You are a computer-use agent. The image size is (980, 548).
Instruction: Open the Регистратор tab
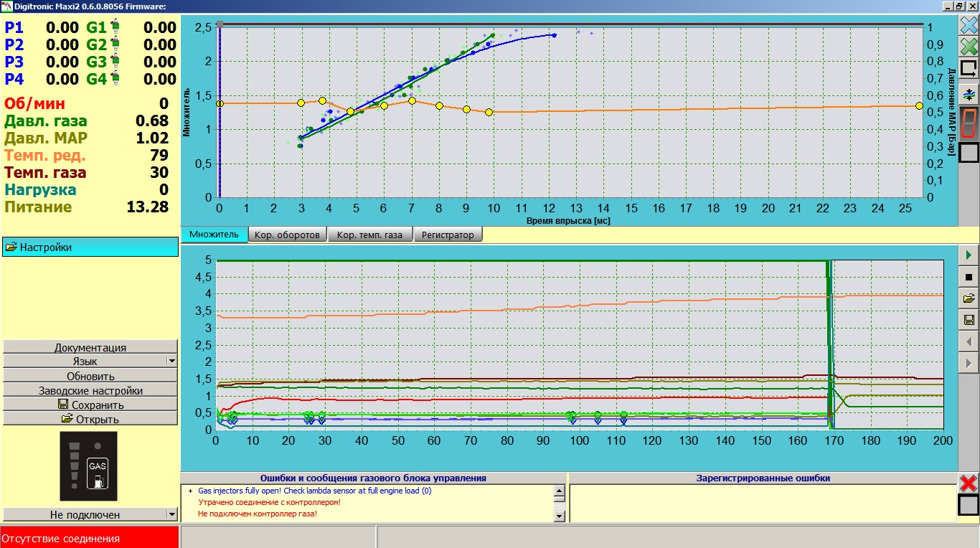(448, 235)
